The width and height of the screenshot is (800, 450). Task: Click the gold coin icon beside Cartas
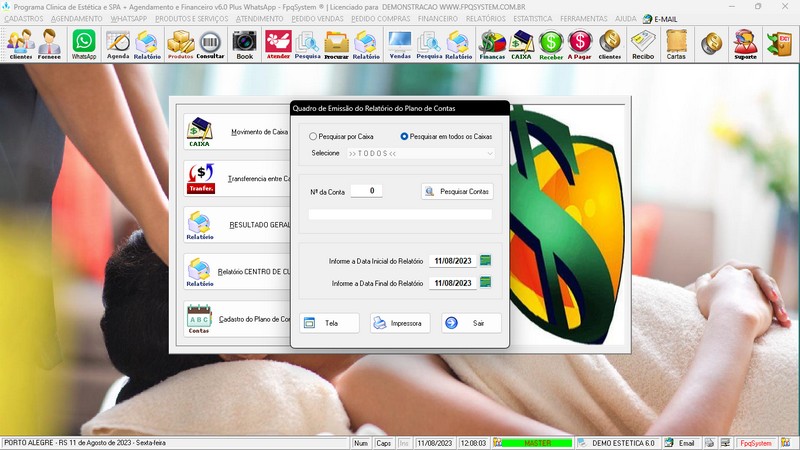[711, 43]
